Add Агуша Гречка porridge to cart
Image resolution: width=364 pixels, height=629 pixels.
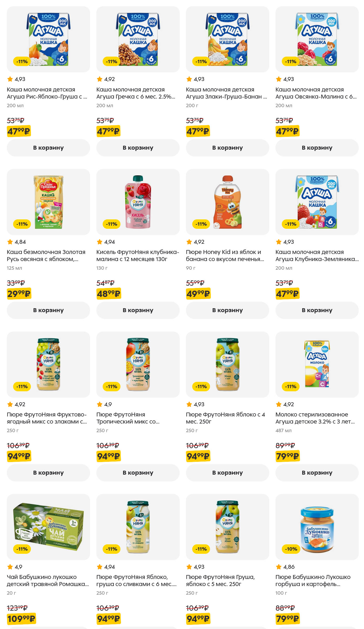click(x=138, y=148)
